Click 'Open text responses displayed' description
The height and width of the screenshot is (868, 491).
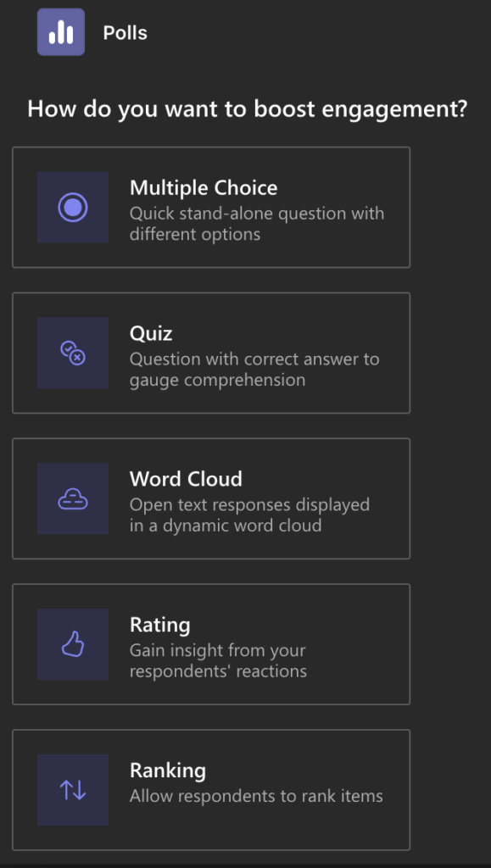pos(249,515)
